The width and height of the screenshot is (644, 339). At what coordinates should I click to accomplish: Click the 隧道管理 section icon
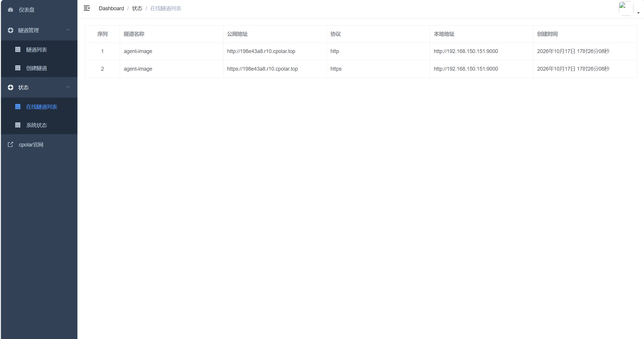pyautogui.click(x=11, y=30)
